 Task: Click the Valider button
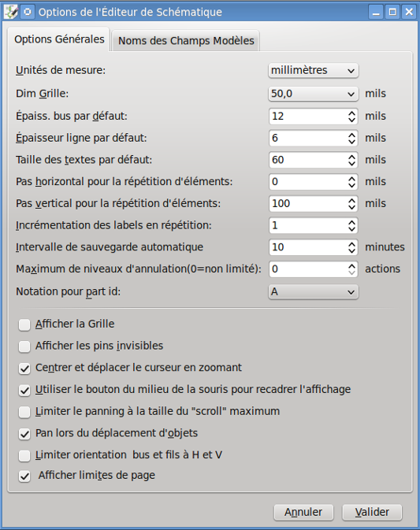[x=372, y=513]
